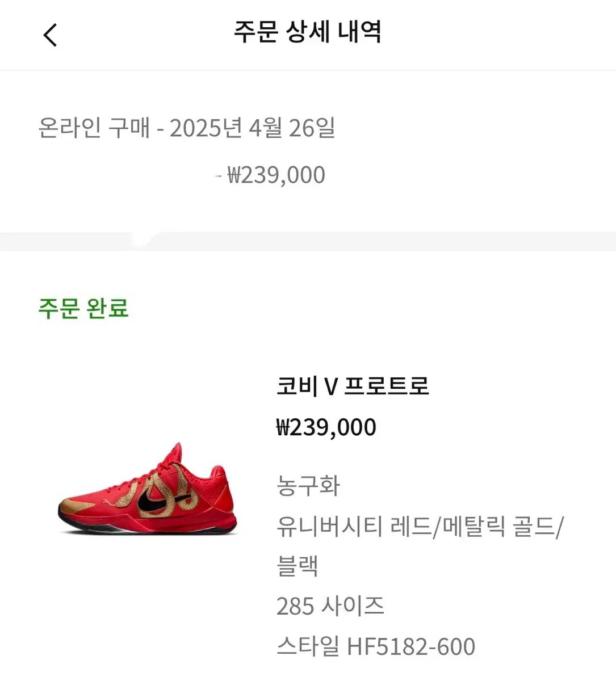The width and height of the screenshot is (616, 681).
Task: Select the 코비 V 프로트로 product title
Action: [353, 386]
